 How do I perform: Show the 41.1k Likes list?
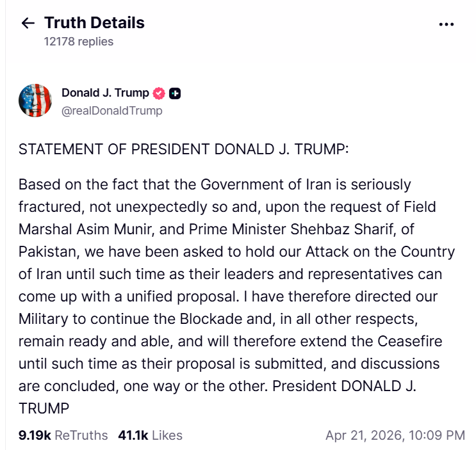[x=150, y=435]
